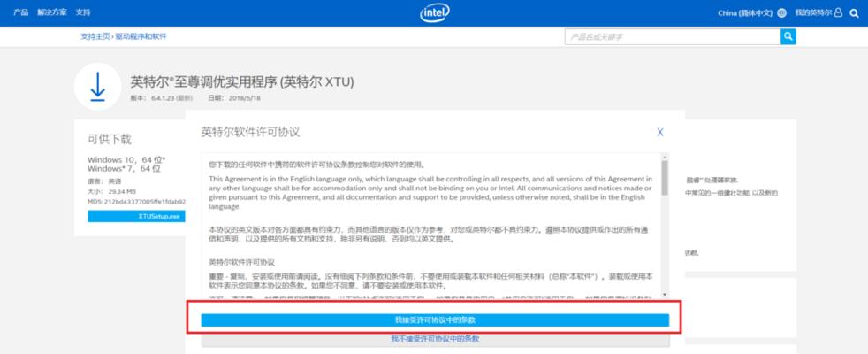Open the 产品 menu
The width and height of the screenshot is (868, 354).
pyautogui.click(x=21, y=12)
